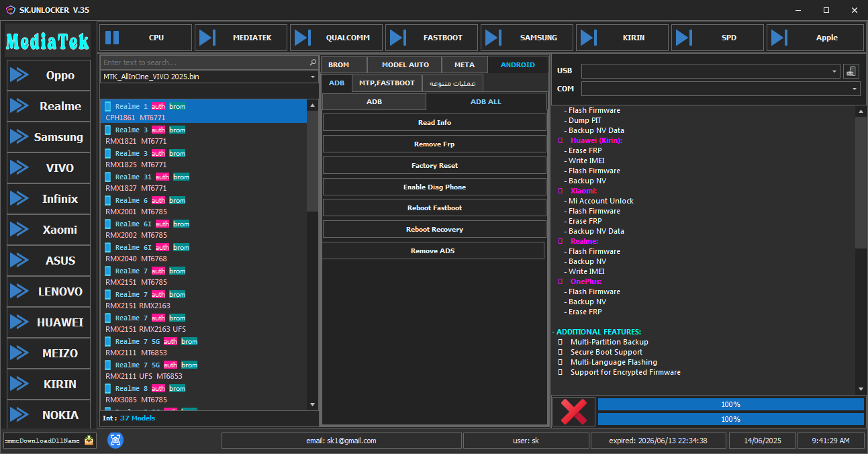
Task: Click the email sk1@gmail.com status field
Action: [x=341, y=441]
